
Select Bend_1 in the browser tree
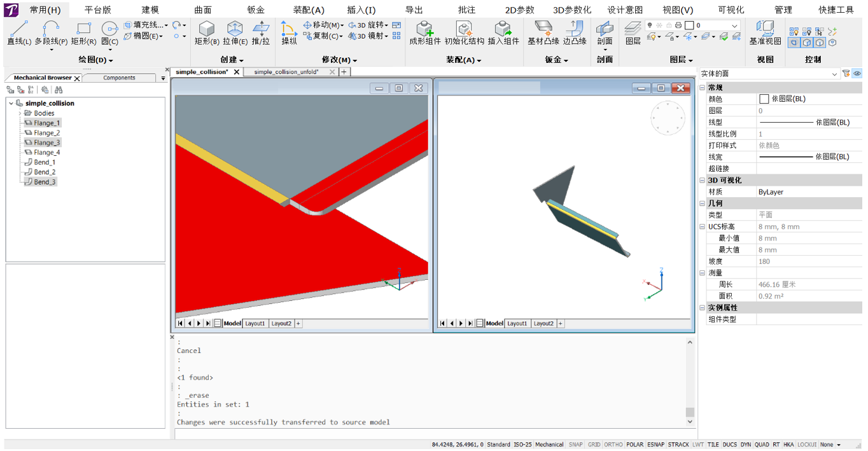(45, 162)
